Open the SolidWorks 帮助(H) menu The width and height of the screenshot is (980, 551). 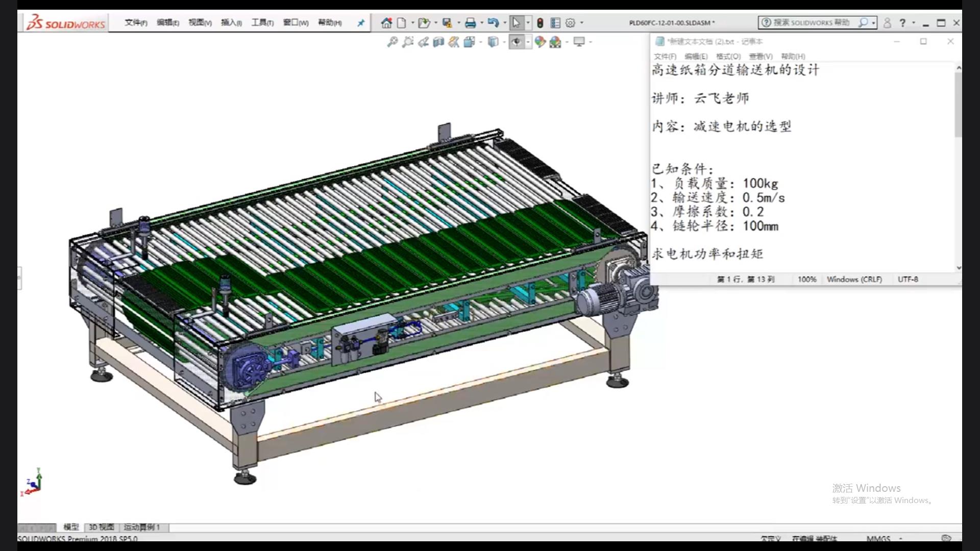point(330,22)
